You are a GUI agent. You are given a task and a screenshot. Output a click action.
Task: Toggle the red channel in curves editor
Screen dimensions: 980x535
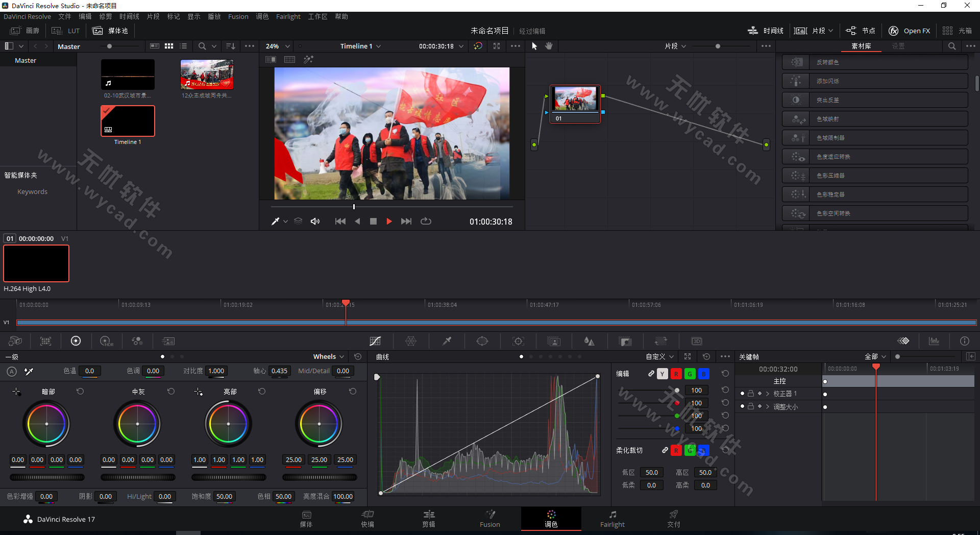(x=676, y=374)
